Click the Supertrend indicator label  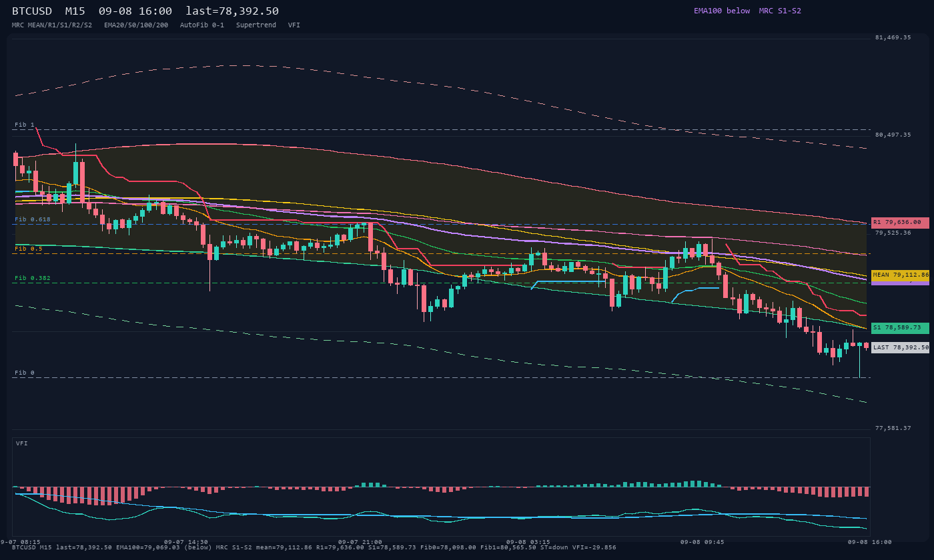pos(256,25)
